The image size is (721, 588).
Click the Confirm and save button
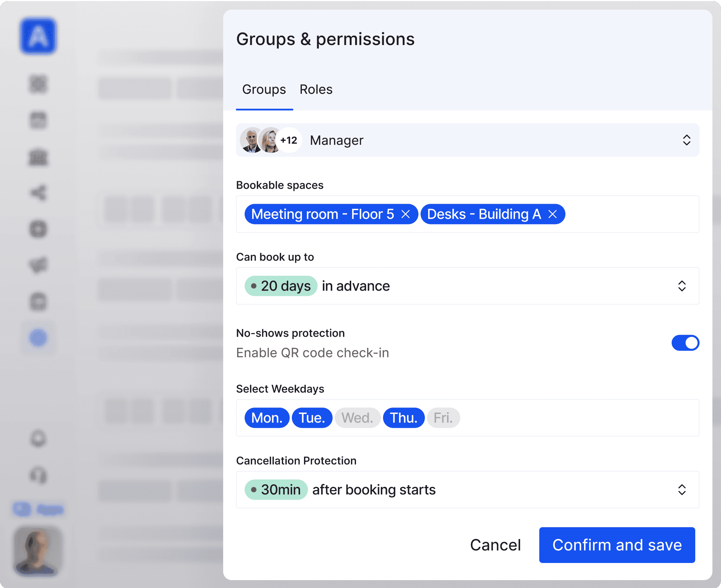coord(617,545)
